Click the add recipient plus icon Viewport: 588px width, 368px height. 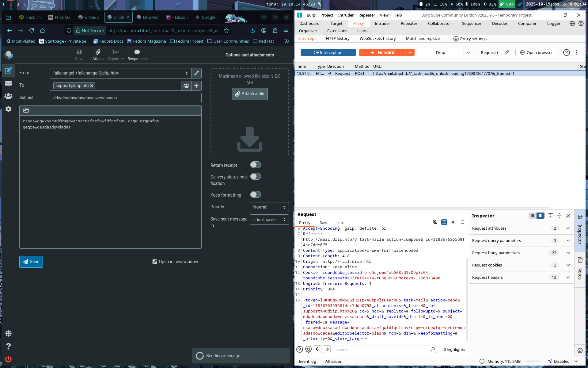tap(196, 86)
